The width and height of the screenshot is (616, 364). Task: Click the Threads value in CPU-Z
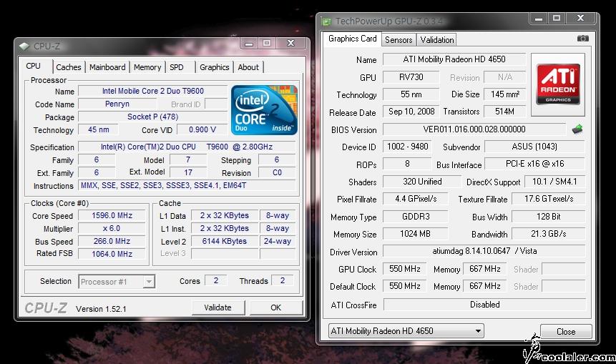click(x=283, y=281)
